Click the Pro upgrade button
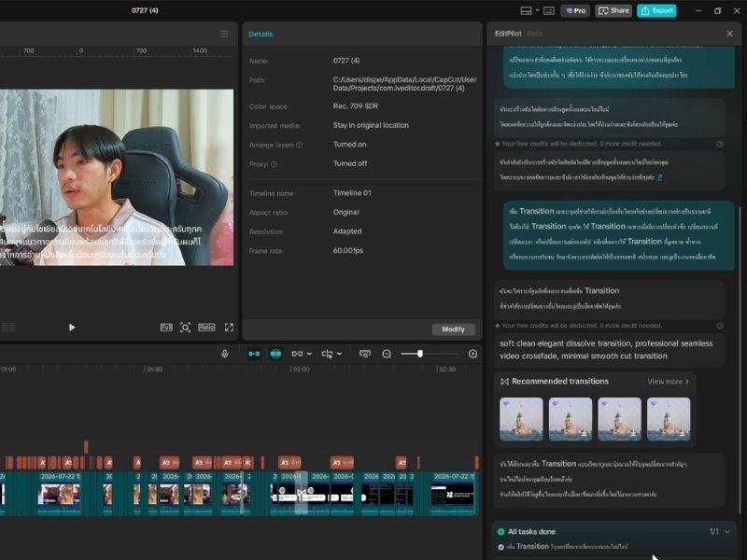The height and width of the screenshot is (560, 747). coord(575,10)
